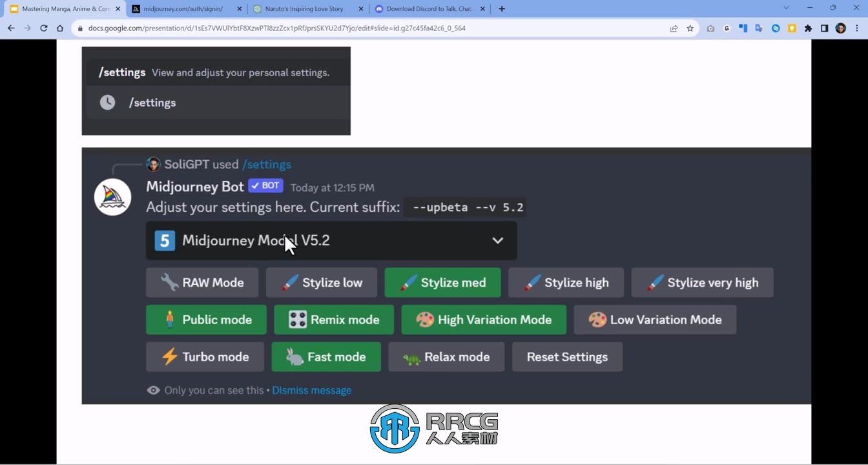Select Stylize high option
Viewport: 868px width, 465px height.
pyautogui.click(x=566, y=283)
